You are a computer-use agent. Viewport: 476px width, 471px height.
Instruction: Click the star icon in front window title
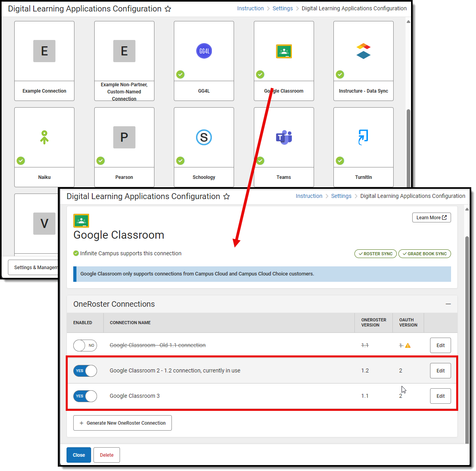pos(227,196)
